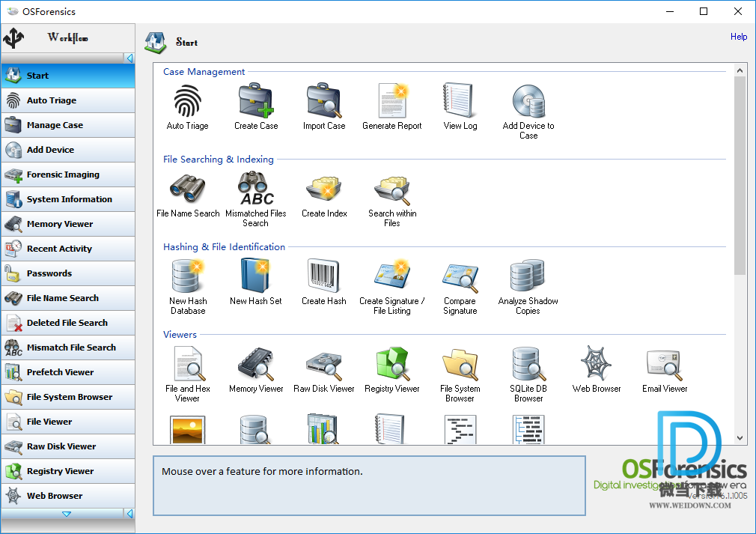Collapse sidebar using top left-arrow

point(129,58)
